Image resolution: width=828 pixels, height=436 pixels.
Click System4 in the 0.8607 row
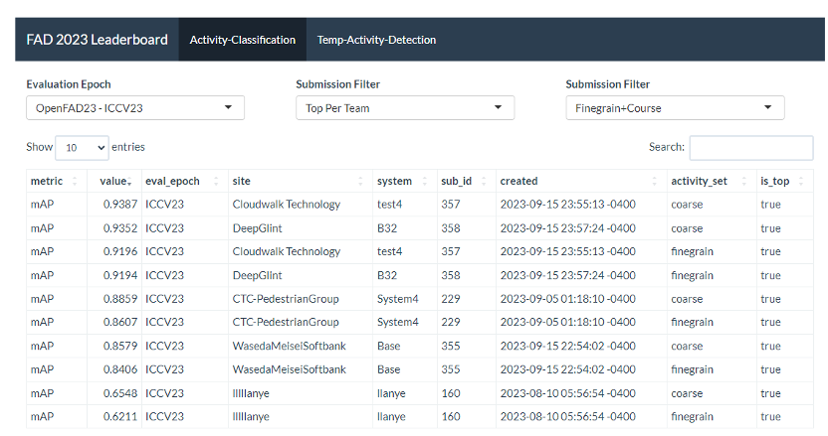(398, 322)
